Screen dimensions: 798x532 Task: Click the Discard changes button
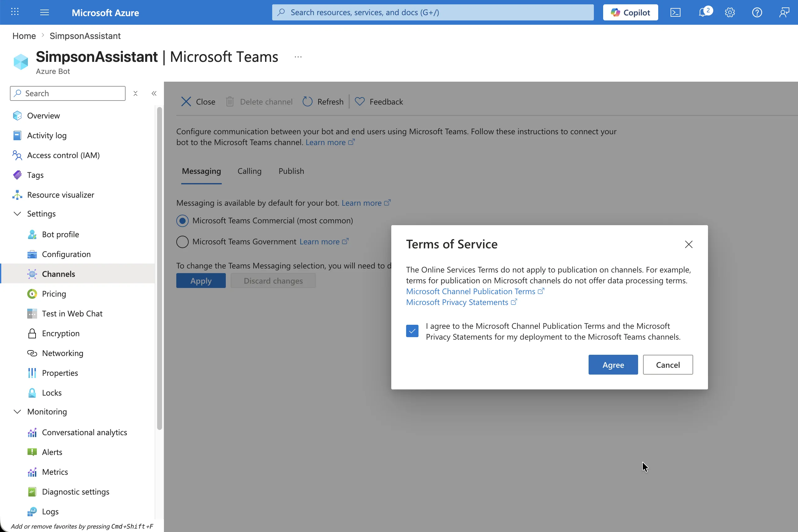(x=273, y=281)
